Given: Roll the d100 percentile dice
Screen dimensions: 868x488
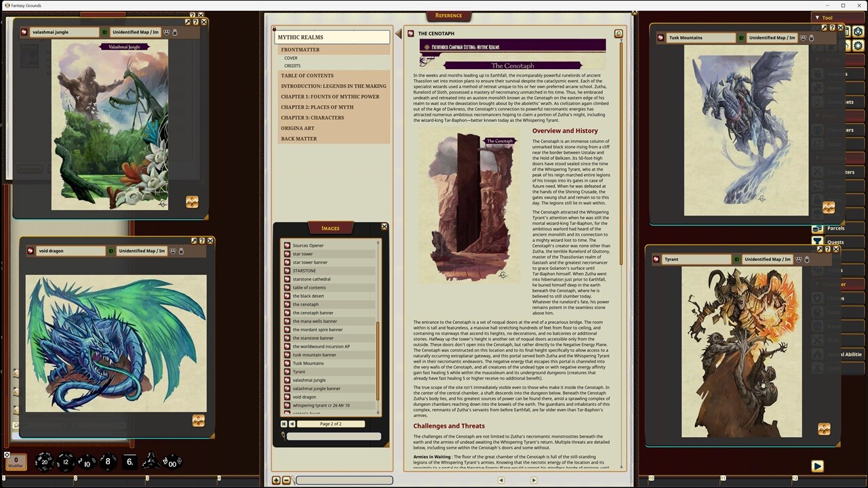Looking at the screenshot, I should [x=173, y=462].
